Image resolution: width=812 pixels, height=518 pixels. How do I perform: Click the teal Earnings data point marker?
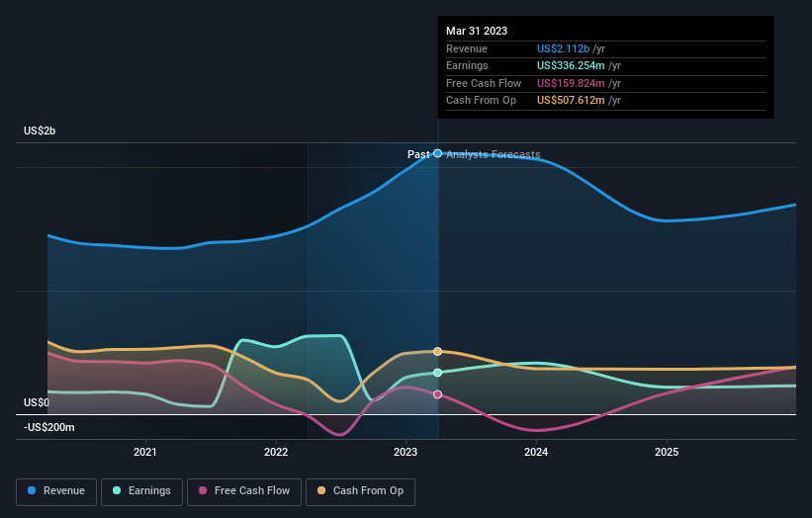[x=437, y=373]
